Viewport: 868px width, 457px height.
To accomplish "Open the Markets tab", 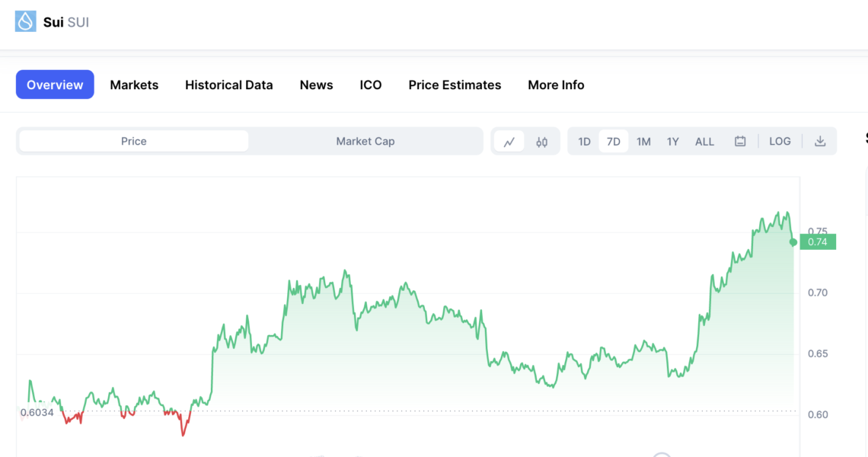I will coord(134,85).
